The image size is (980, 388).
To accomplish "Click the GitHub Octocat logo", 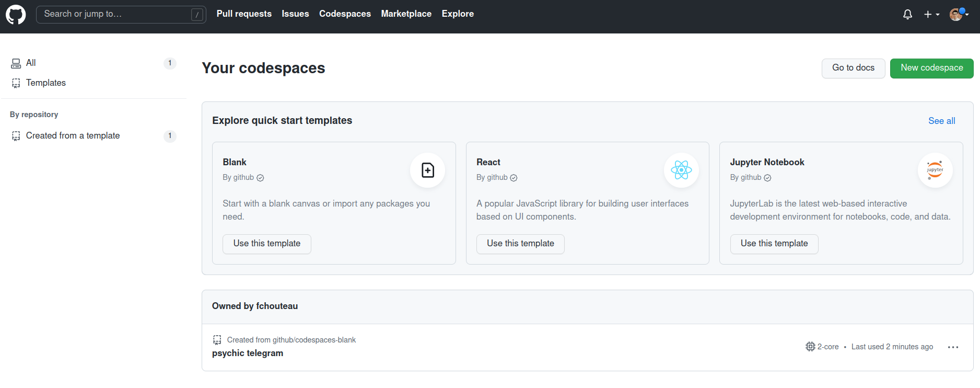I will point(16,15).
